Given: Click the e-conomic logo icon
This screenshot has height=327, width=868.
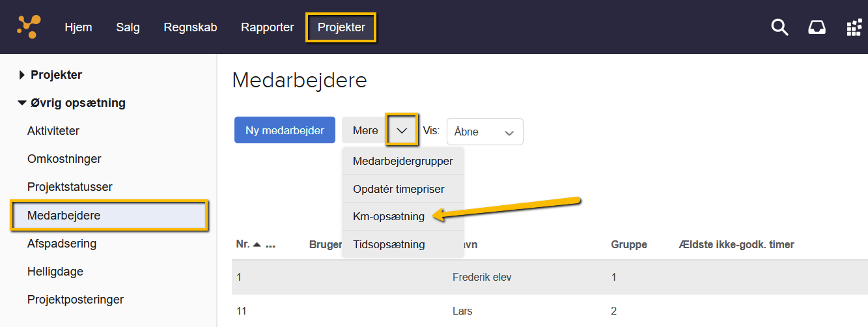Looking at the screenshot, I should click(x=29, y=27).
